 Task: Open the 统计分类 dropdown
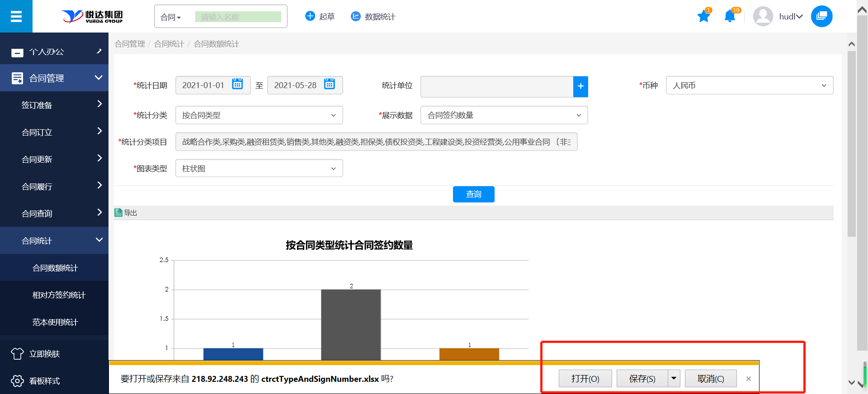pyautogui.click(x=259, y=115)
